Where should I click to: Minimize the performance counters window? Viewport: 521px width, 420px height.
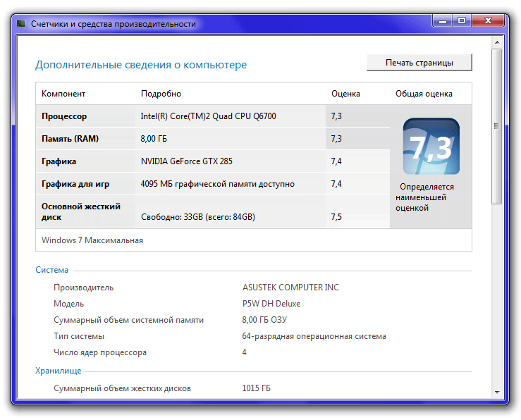(x=443, y=21)
